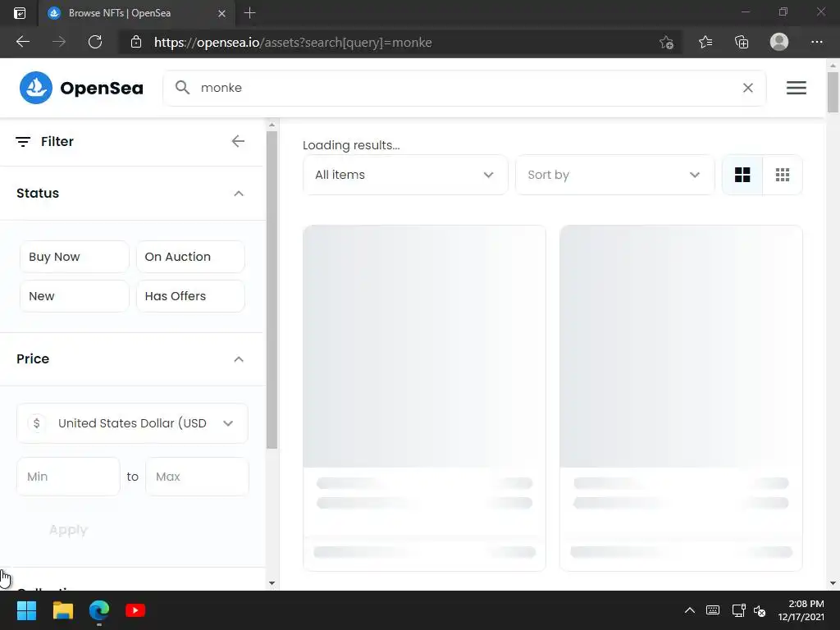The height and width of the screenshot is (630, 840).
Task: Open the first loading result card
Action: click(x=424, y=398)
